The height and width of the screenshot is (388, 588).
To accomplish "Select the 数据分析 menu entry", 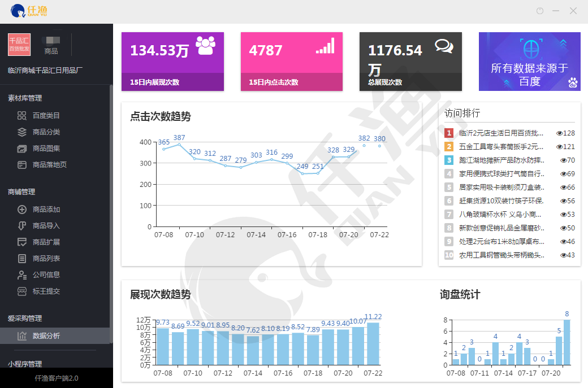I will [x=55, y=336].
